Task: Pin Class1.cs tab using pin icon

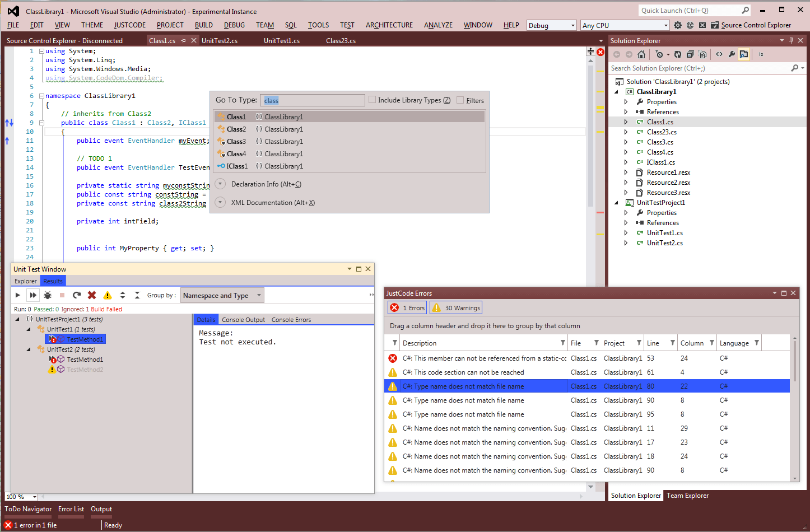Action: (183, 40)
